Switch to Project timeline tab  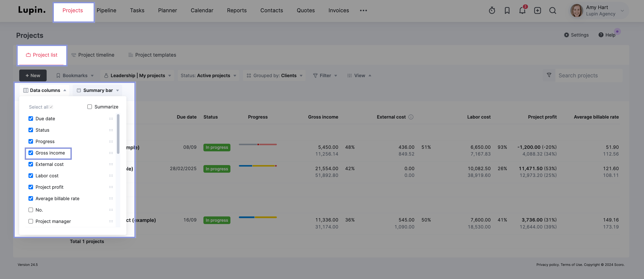click(x=93, y=55)
